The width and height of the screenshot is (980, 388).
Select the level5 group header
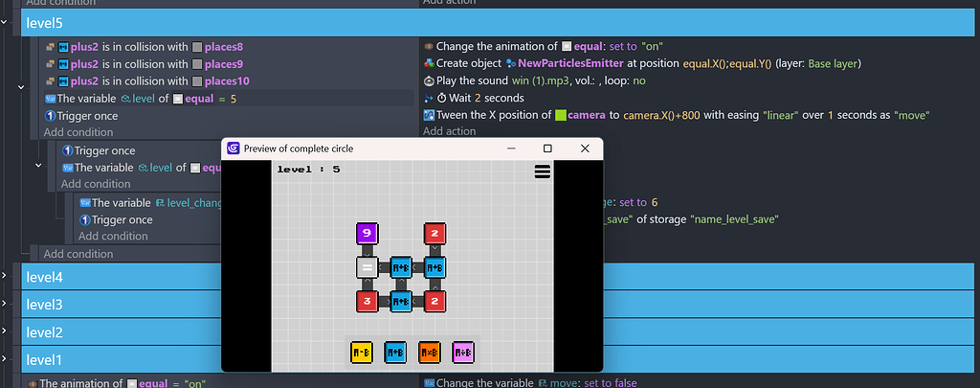(x=498, y=23)
